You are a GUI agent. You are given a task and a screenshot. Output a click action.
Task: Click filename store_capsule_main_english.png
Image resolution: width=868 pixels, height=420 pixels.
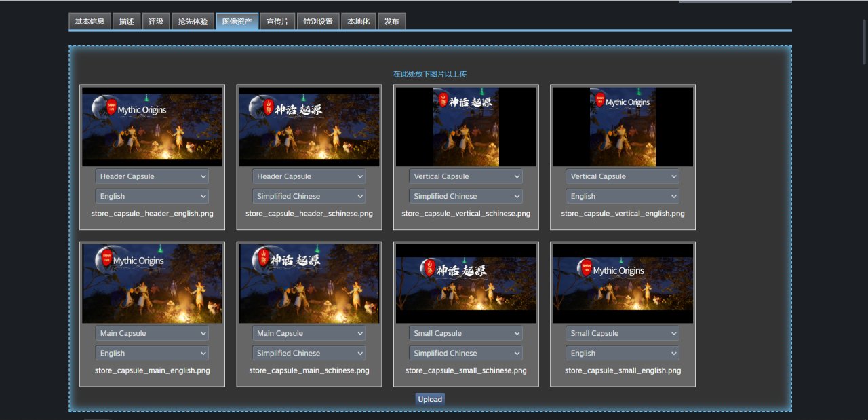[152, 370]
